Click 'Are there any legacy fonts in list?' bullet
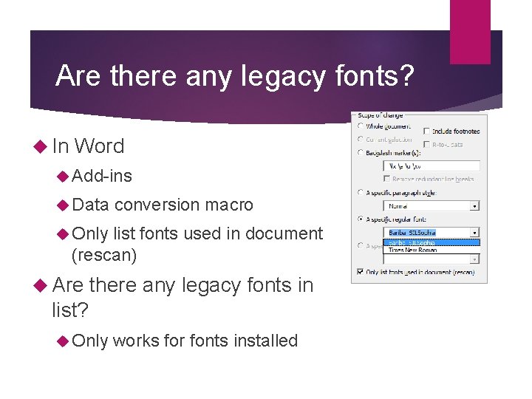This screenshot has height=399, width=532. (183, 297)
